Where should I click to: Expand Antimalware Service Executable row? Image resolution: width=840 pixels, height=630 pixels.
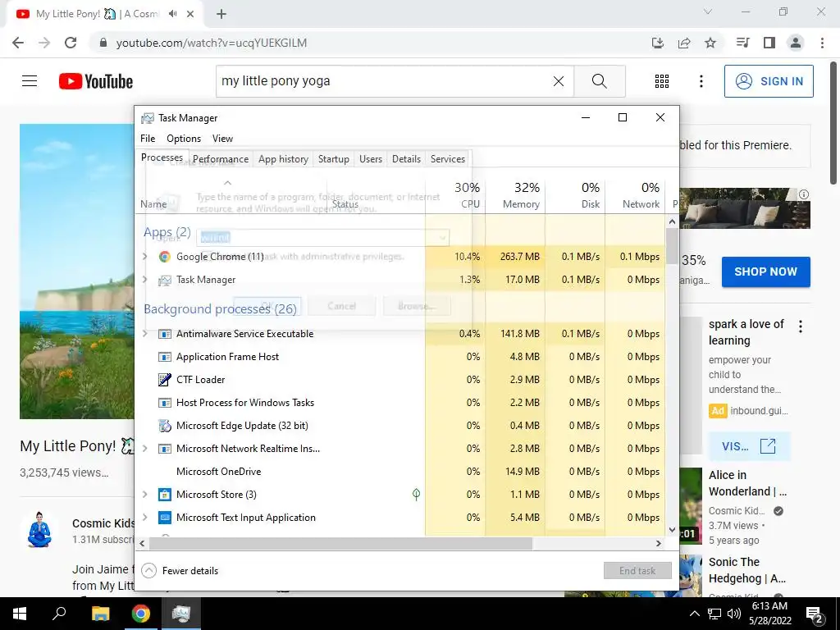click(x=144, y=334)
